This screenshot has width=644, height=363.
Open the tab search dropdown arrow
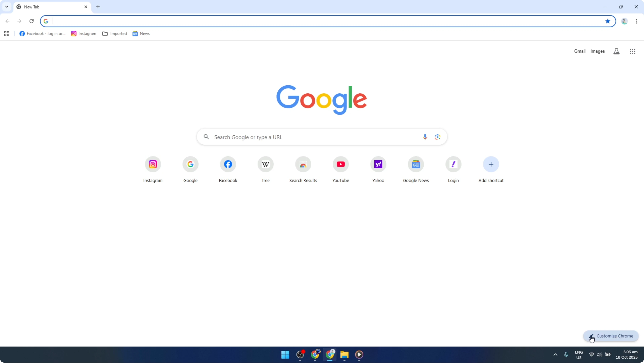[7, 7]
